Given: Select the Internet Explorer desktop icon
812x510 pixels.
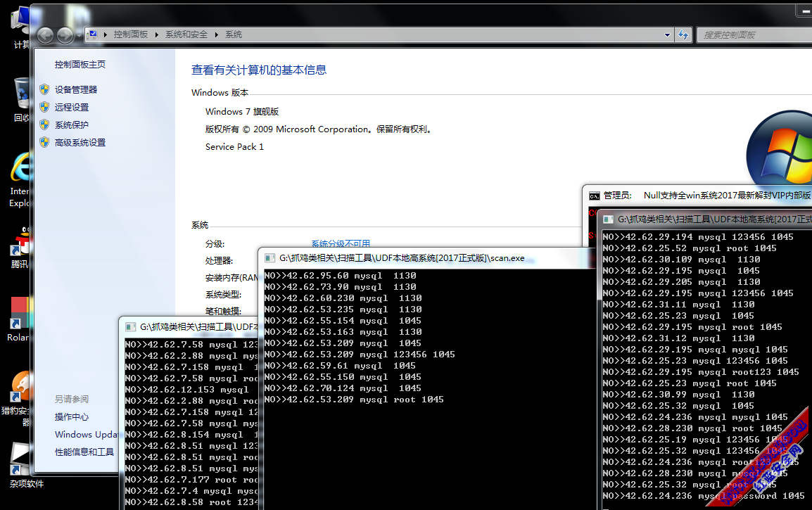Looking at the screenshot, I should (20, 179).
